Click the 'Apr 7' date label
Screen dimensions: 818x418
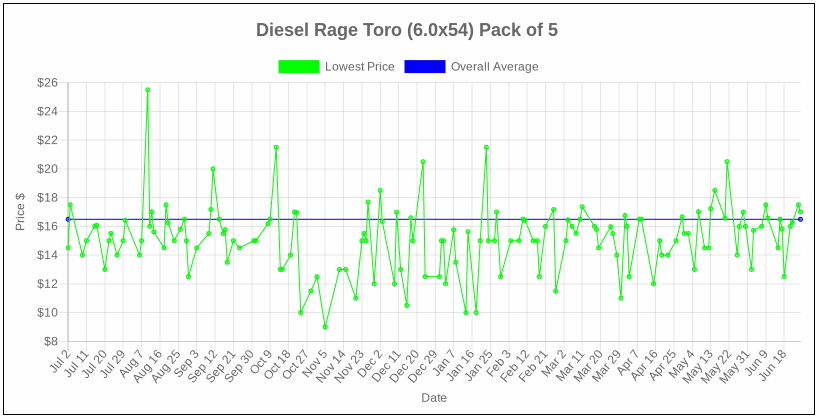tap(628, 361)
